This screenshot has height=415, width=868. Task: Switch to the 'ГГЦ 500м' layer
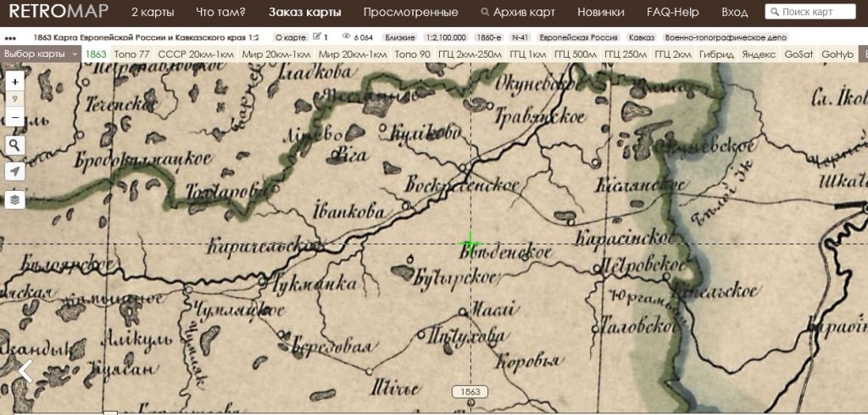point(576,54)
